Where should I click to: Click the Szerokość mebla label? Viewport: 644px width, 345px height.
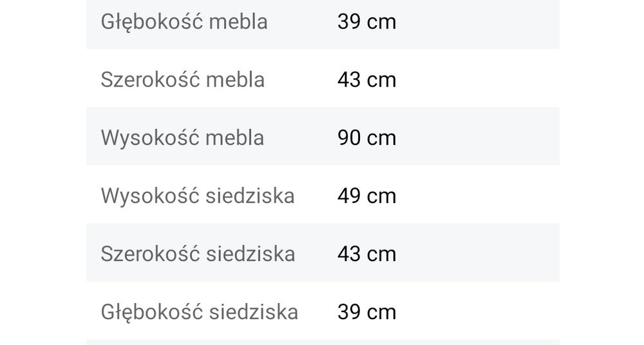pyautogui.click(x=183, y=80)
